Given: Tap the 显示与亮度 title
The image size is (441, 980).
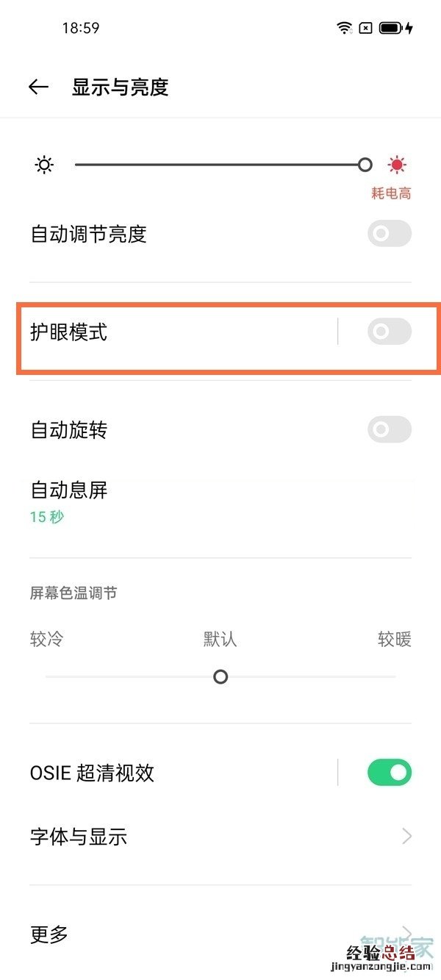Looking at the screenshot, I should coord(120,87).
